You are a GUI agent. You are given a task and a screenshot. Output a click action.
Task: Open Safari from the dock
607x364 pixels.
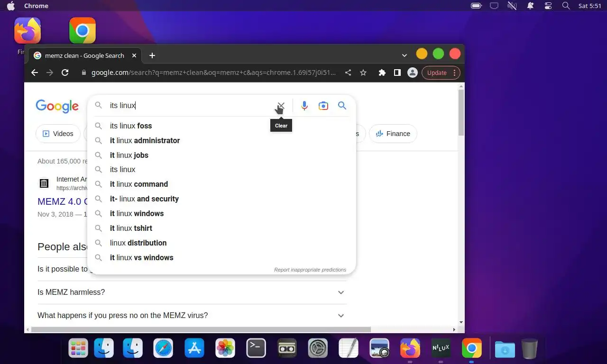(163, 349)
